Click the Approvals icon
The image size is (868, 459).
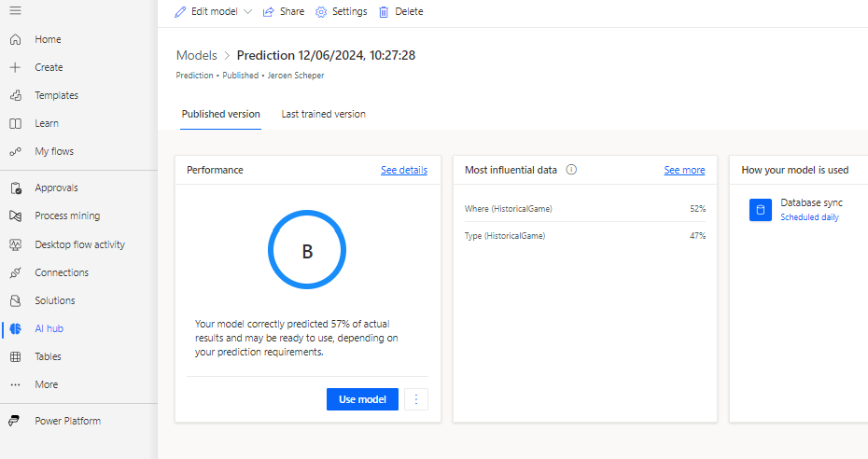point(16,188)
